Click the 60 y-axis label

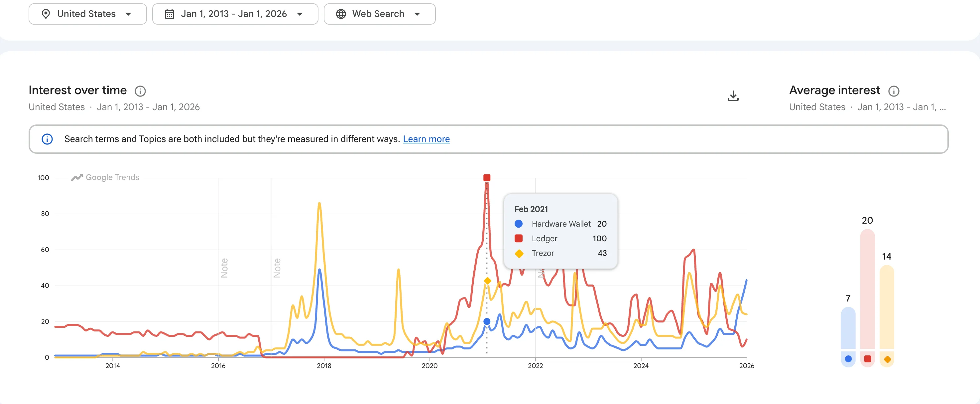click(x=45, y=250)
